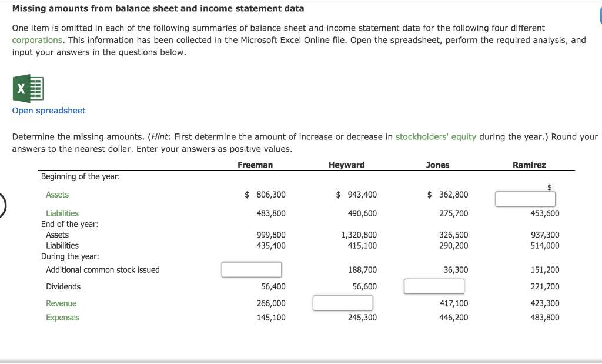Open spreadsheet via the link
This screenshot has width=602, height=364.
pyautogui.click(x=49, y=111)
